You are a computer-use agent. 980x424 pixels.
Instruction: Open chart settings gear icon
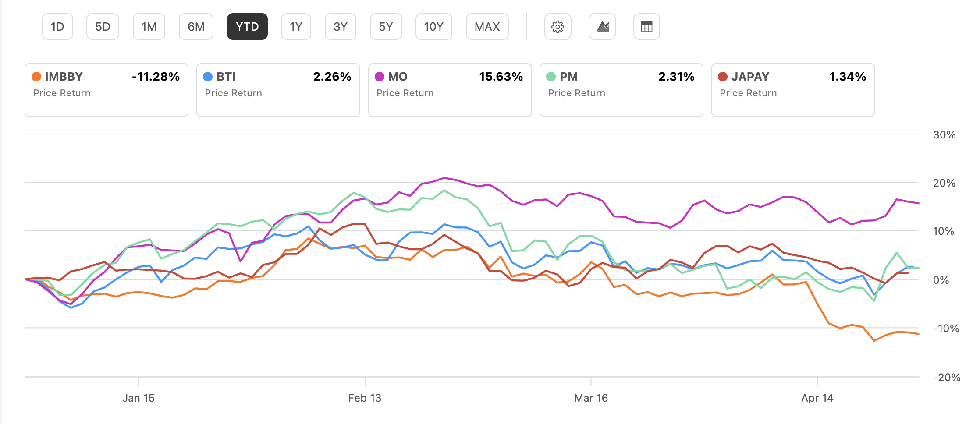tap(557, 27)
